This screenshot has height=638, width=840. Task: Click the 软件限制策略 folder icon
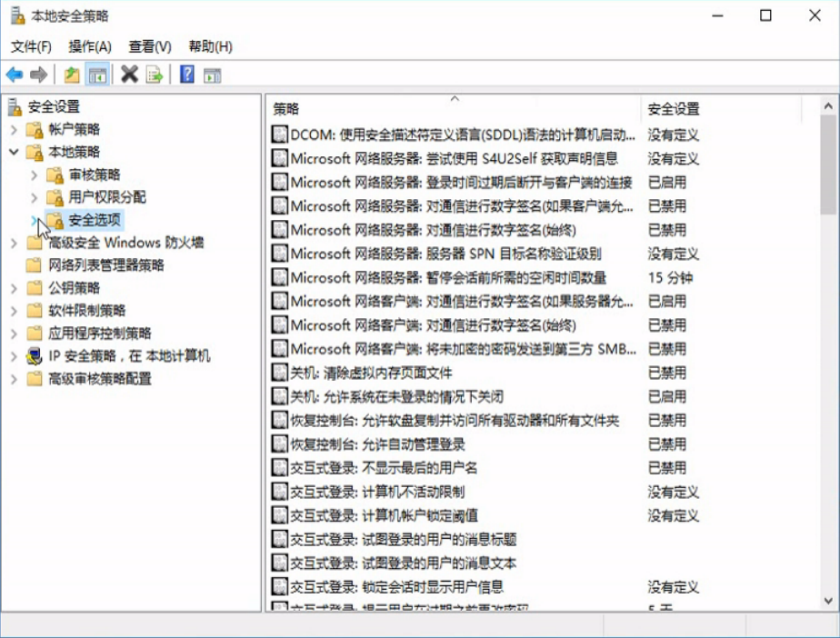(35, 311)
